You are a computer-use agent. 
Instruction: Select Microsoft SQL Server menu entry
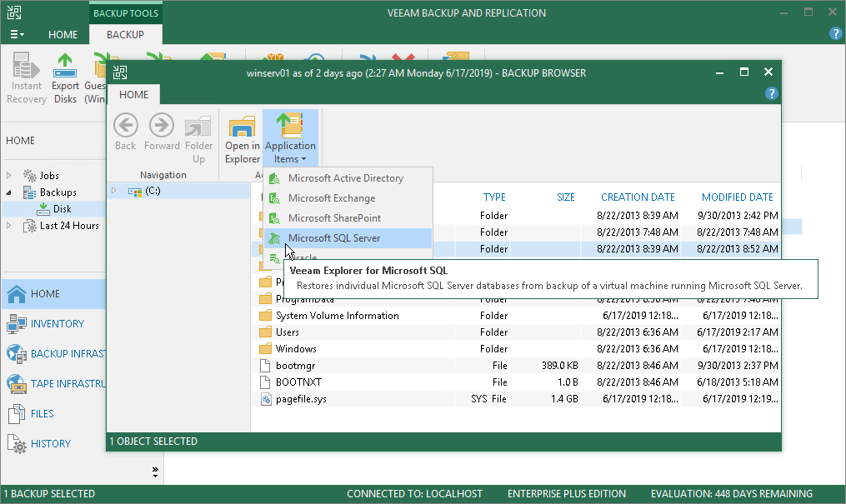point(333,238)
